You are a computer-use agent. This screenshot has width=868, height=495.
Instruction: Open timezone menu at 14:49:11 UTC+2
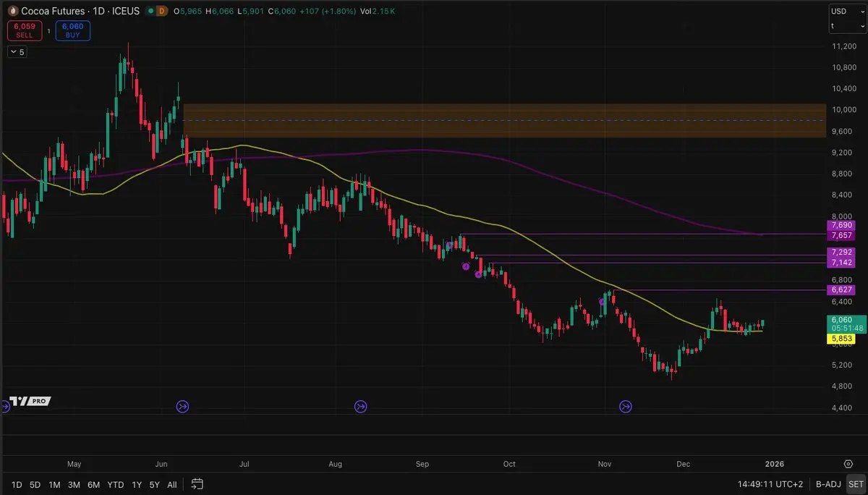click(x=769, y=484)
